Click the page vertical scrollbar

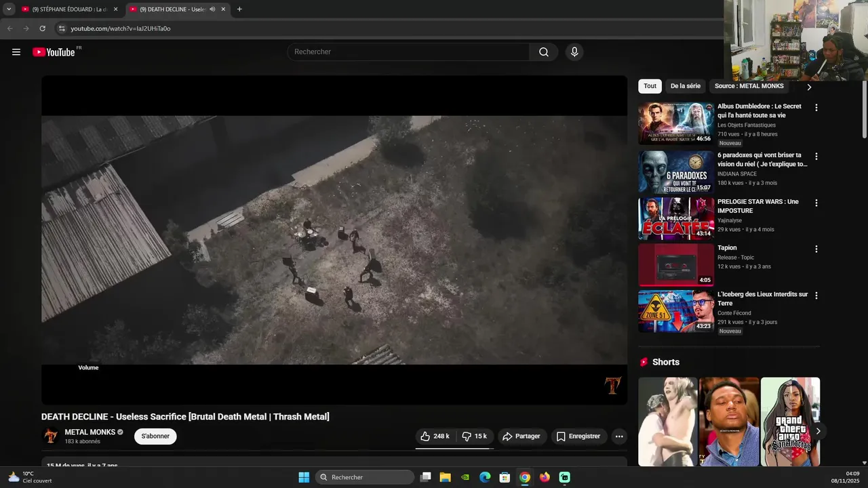pyautogui.click(x=864, y=108)
